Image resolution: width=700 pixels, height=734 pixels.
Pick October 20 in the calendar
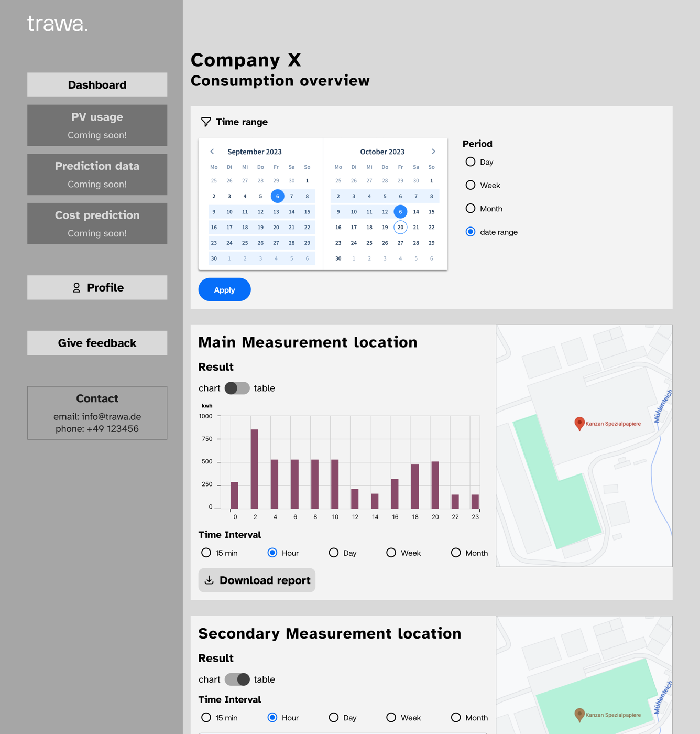point(400,227)
